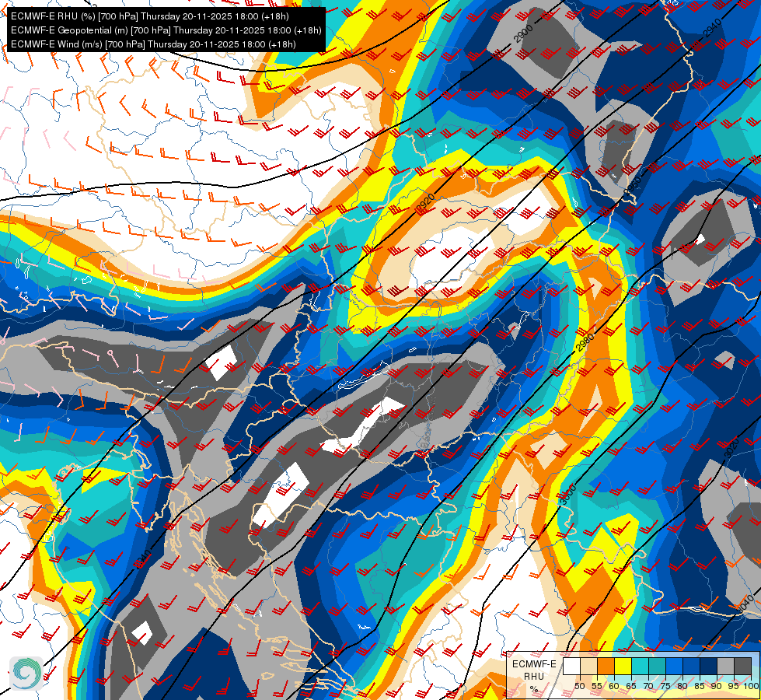Choose the bright blue 75–80% legend swatch

(674, 666)
